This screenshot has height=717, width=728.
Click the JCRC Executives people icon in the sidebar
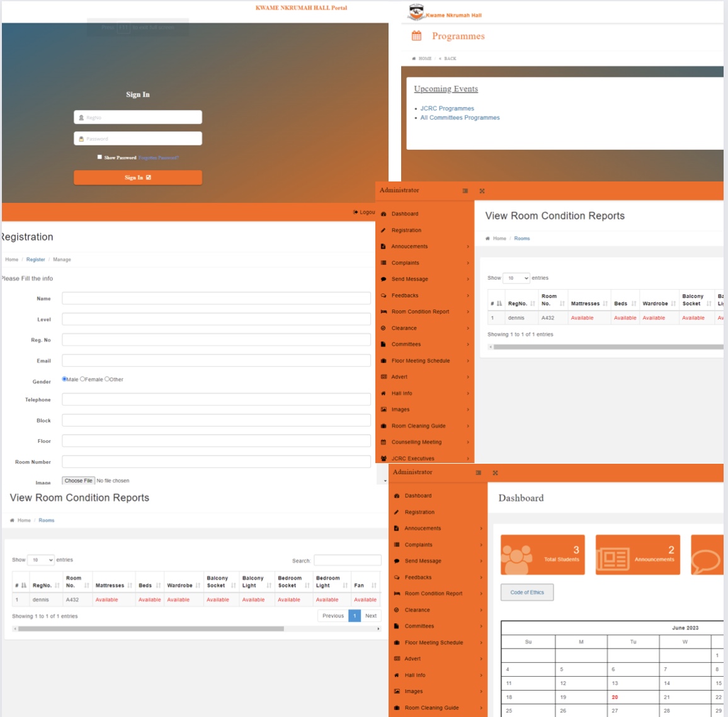coord(384,458)
